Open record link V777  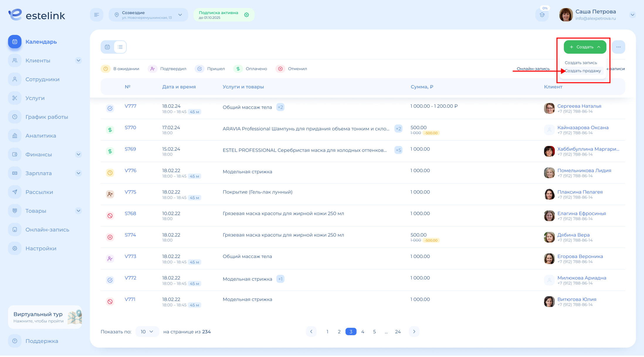(131, 106)
